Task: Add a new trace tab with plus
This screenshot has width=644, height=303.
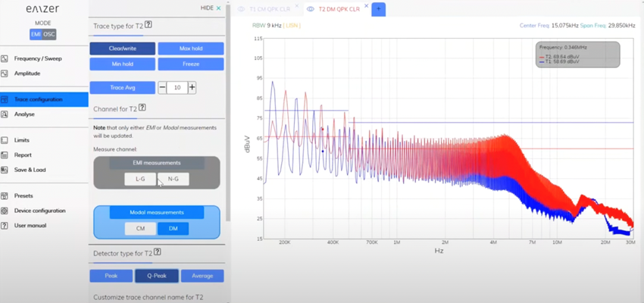Action: pyautogui.click(x=378, y=9)
